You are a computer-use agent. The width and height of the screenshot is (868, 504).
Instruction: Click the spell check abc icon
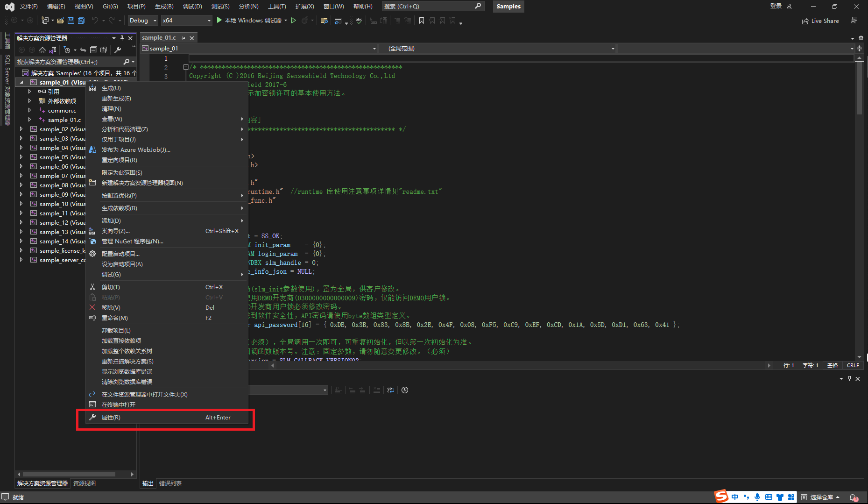pyautogui.click(x=359, y=21)
